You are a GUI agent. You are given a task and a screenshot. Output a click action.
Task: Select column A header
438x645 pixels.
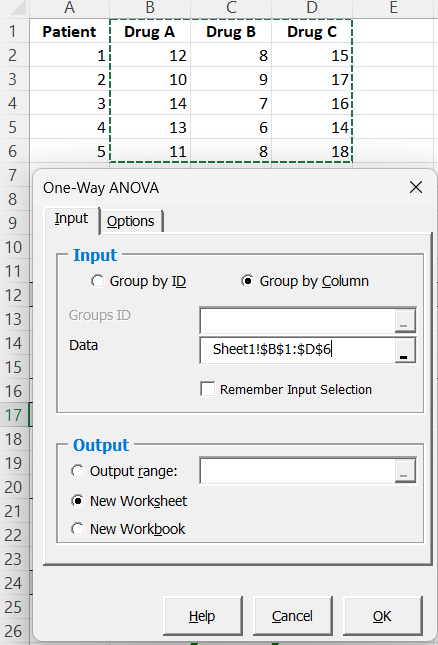70,8
